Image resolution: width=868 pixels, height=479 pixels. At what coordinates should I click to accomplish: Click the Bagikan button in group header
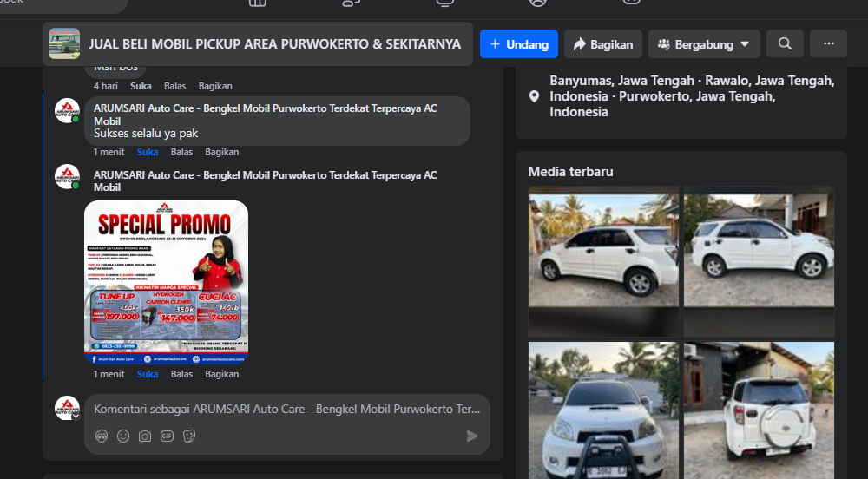click(603, 43)
